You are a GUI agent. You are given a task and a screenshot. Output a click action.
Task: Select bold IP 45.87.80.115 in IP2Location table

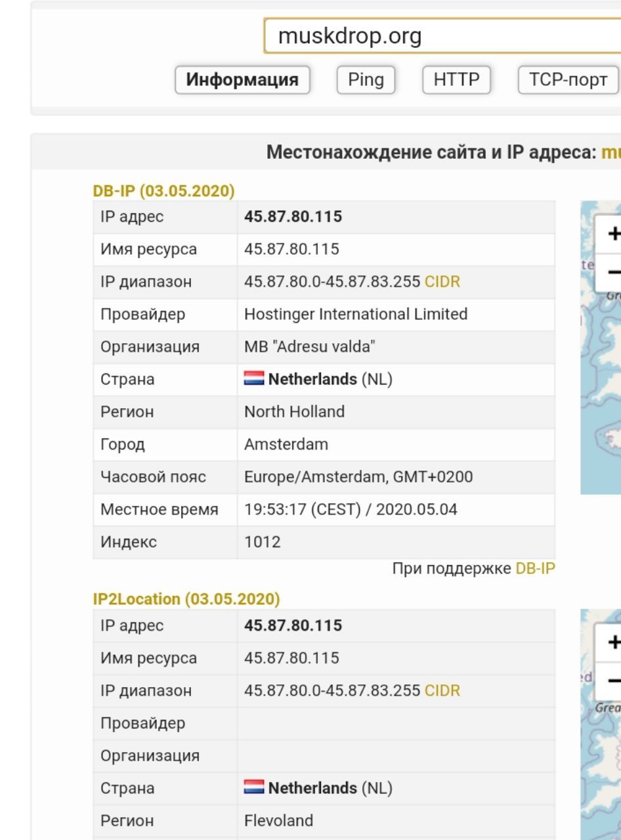click(293, 625)
